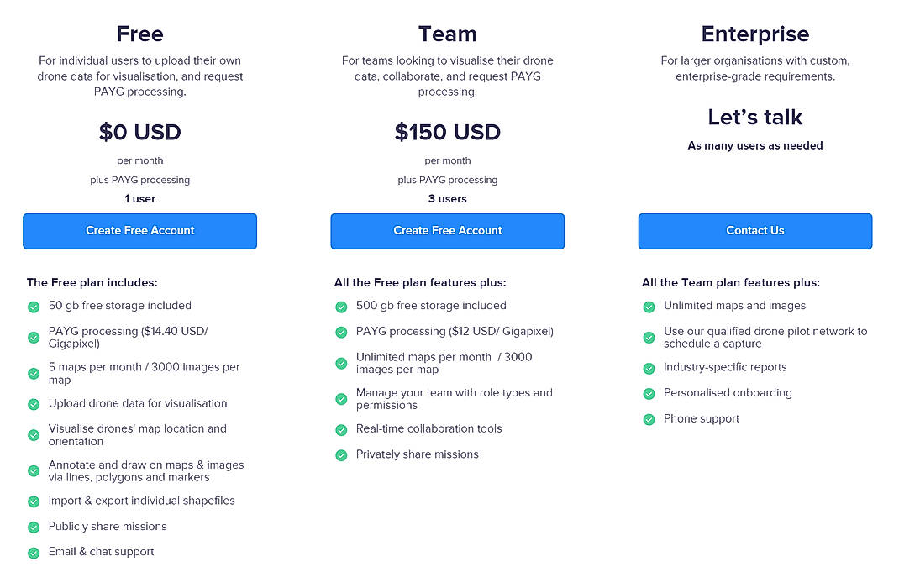Select the checkmark beside 'Unlimited maps and images'
The width and height of the screenshot is (899, 588).
tap(649, 306)
